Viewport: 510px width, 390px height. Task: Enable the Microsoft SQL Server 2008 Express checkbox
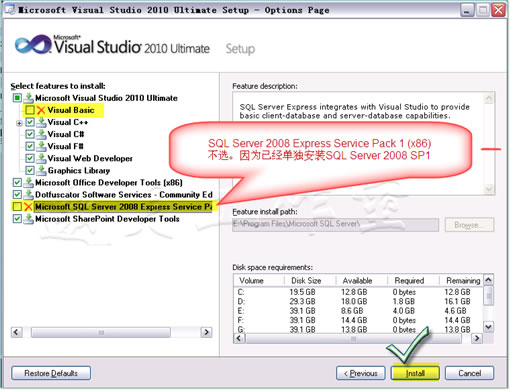[17, 207]
